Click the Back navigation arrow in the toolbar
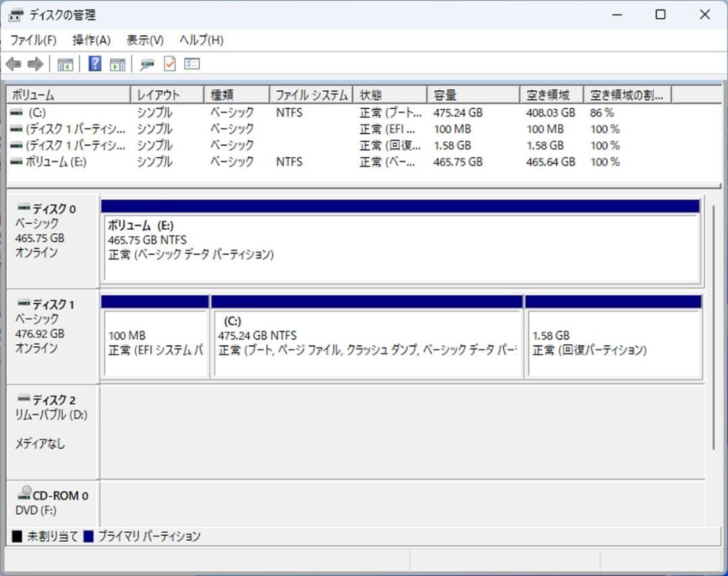 [x=15, y=64]
